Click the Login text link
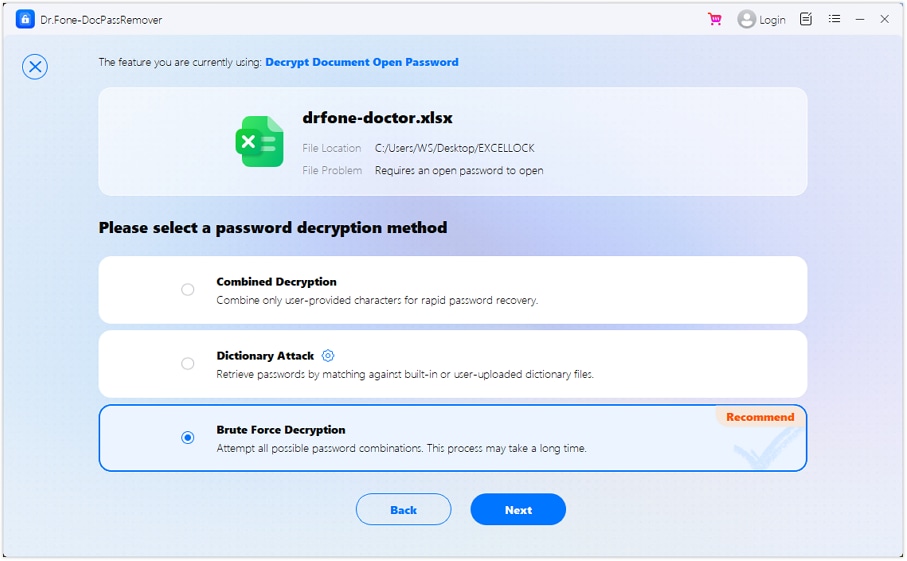The height and width of the screenshot is (561, 907). (x=772, y=20)
